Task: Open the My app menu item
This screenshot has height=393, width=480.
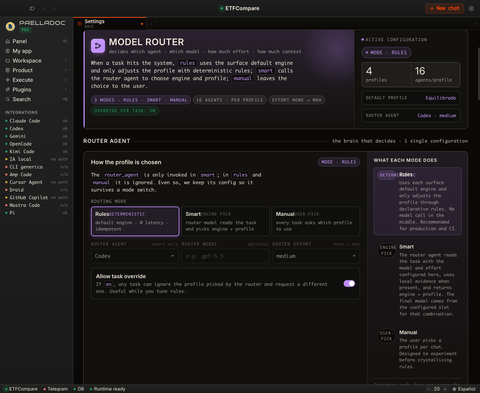Action: (x=36, y=51)
